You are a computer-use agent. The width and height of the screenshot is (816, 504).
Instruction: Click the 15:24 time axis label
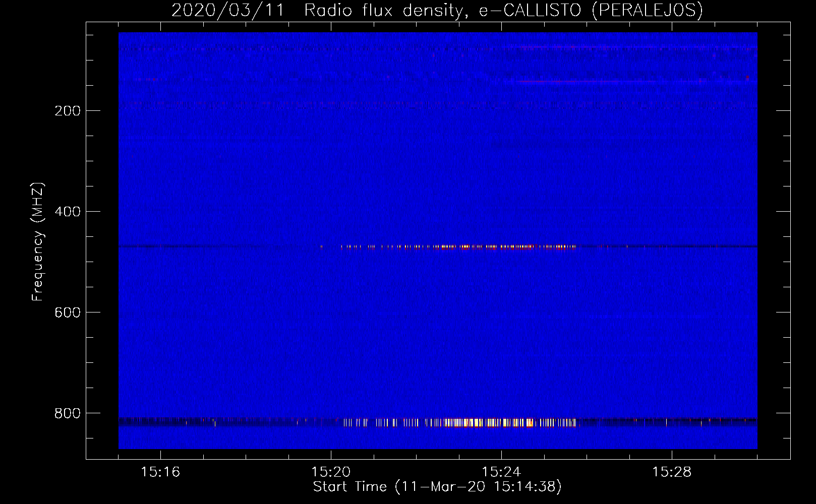tap(501, 472)
